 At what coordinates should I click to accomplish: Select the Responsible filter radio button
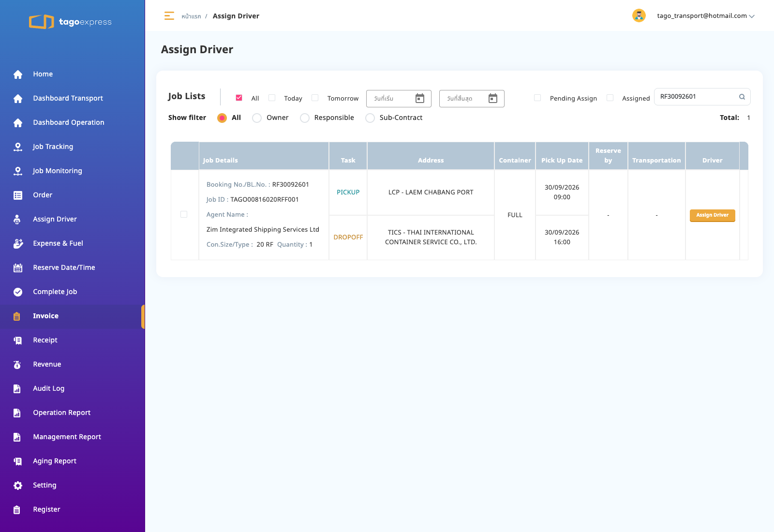[x=305, y=118]
